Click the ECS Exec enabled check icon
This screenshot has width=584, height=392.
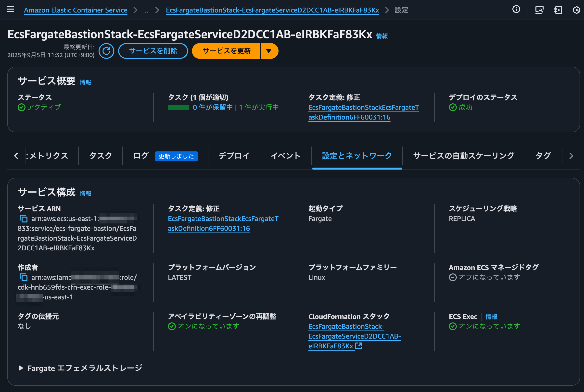pyautogui.click(x=453, y=327)
